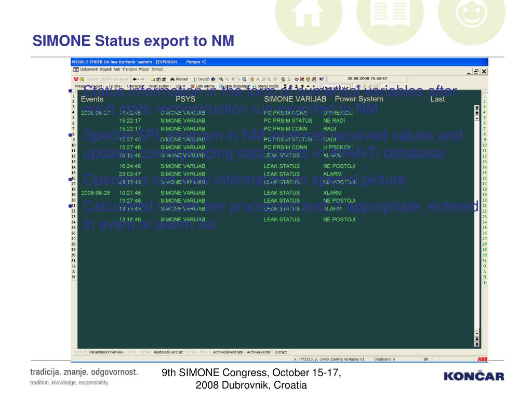The width and height of the screenshot is (532, 399).
Task: Switch to Archivedevent lists tab
Action: [228, 352]
